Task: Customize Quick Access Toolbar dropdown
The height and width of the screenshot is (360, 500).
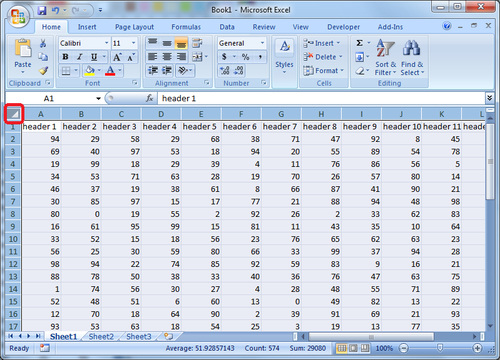Action: tap(100, 10)
